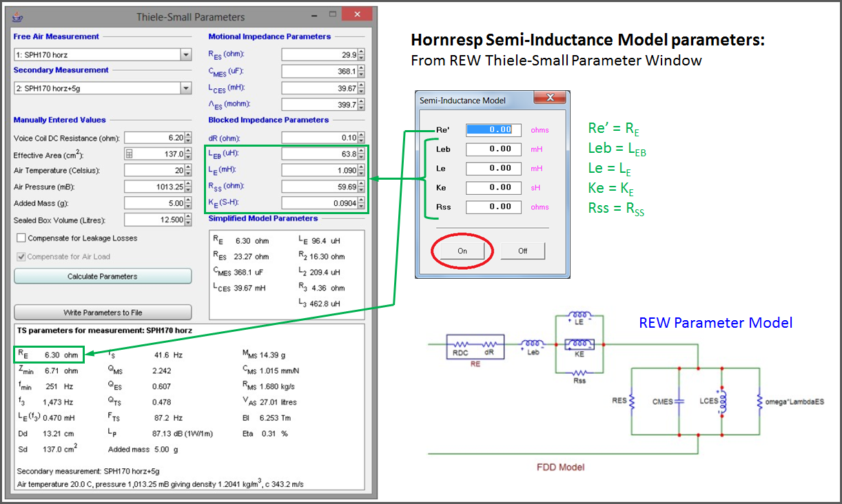842x504 pixels.
Task: Click the KE (S-H) field 0.0904
Action: 320,203
